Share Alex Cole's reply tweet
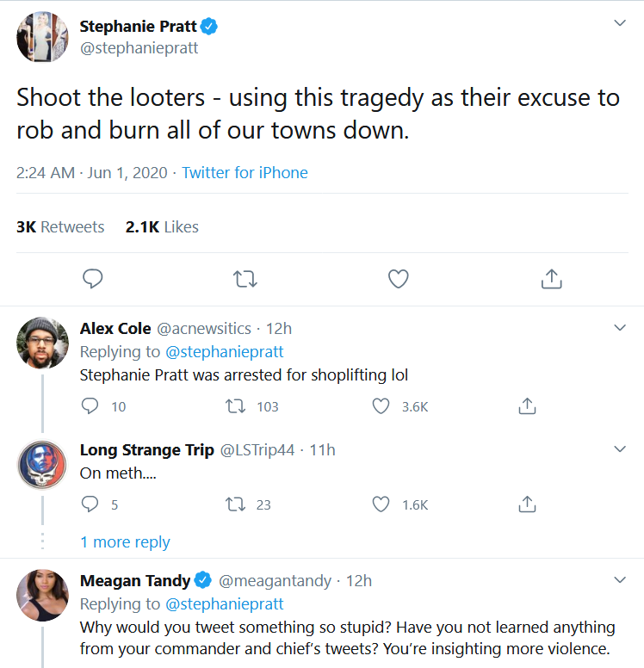 tap(529, 406)
